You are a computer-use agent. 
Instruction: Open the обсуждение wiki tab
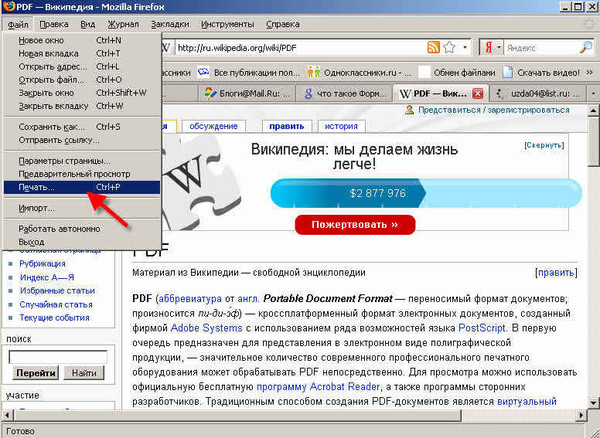(214, 126)
